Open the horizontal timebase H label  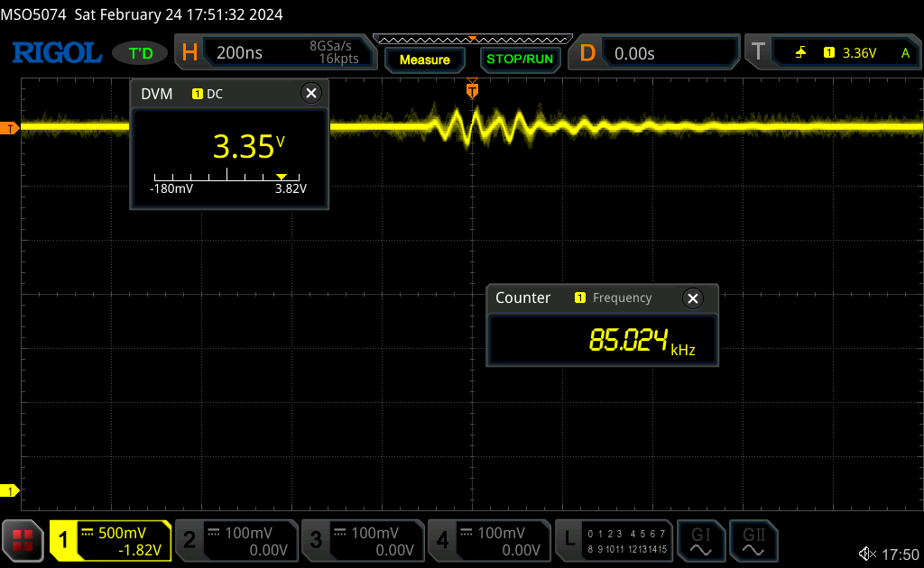189,53
